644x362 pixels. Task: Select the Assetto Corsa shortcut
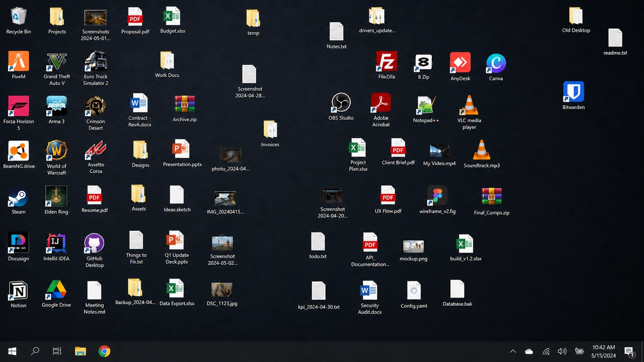point(95,150)
